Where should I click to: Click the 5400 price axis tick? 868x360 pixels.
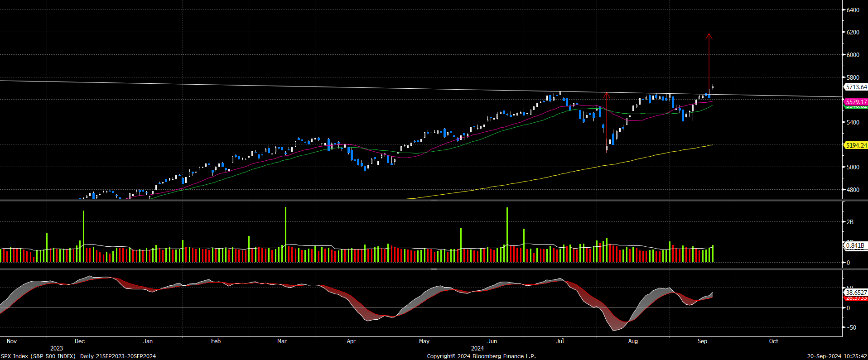[x=853, y=122]
